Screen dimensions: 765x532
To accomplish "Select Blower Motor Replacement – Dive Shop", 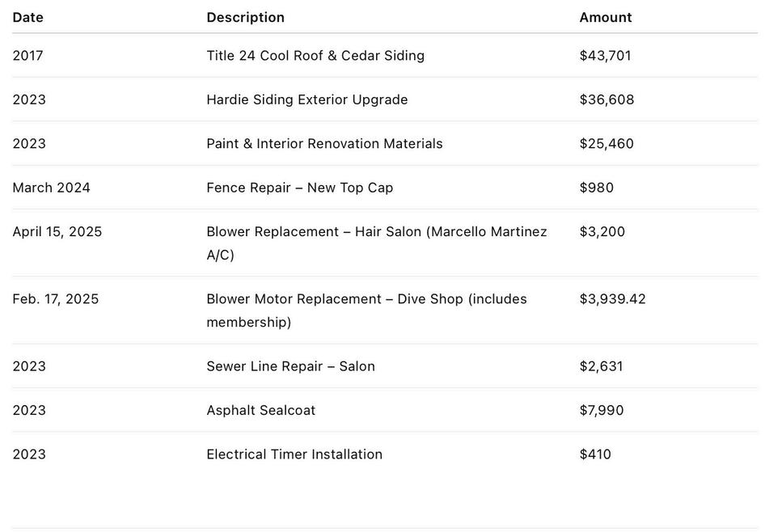I will (x=366, y=299).
